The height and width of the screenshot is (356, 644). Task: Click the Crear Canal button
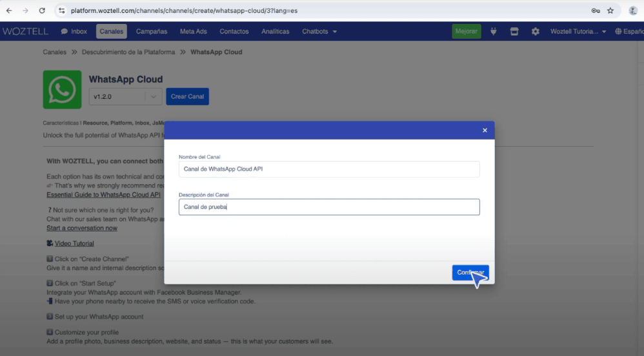tap(187, 97)
